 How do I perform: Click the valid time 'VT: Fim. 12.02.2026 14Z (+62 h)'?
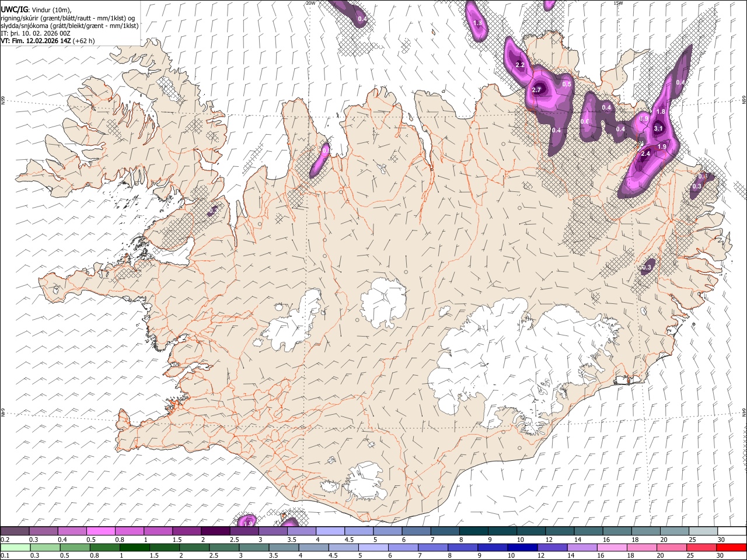(x=47, y=41)
